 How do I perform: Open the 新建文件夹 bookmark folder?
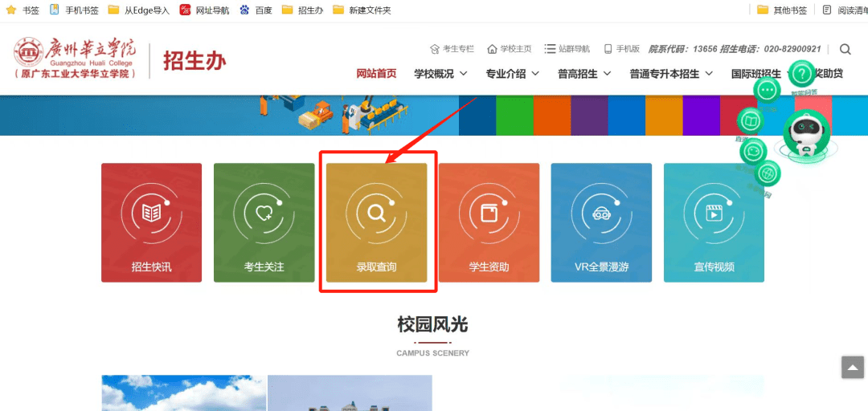pos(362,10)
